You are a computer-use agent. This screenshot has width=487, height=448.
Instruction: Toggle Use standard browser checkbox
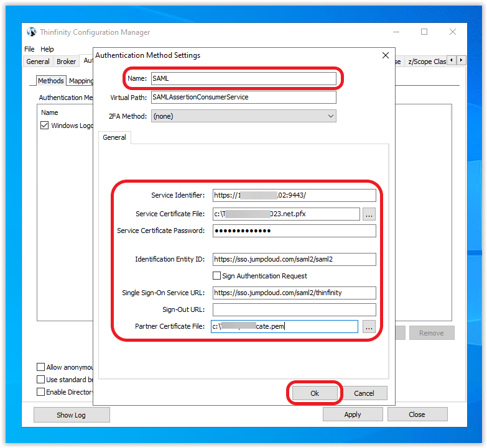[x=40, y=380]
